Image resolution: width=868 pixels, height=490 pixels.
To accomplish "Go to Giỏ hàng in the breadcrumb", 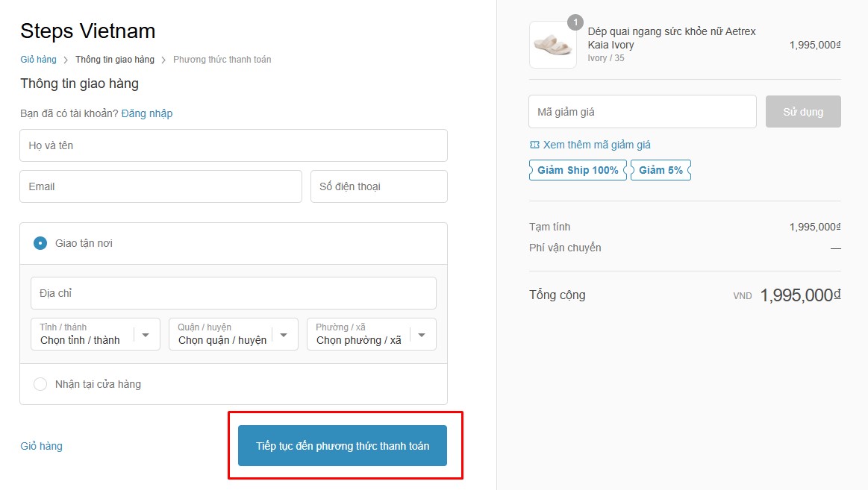I will pos(38,60).
